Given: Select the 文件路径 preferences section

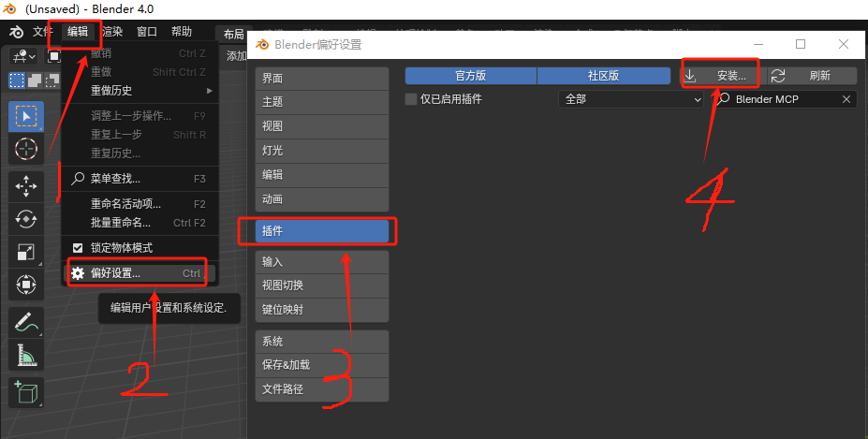Looking at the screenshot, I should point(321,389).
